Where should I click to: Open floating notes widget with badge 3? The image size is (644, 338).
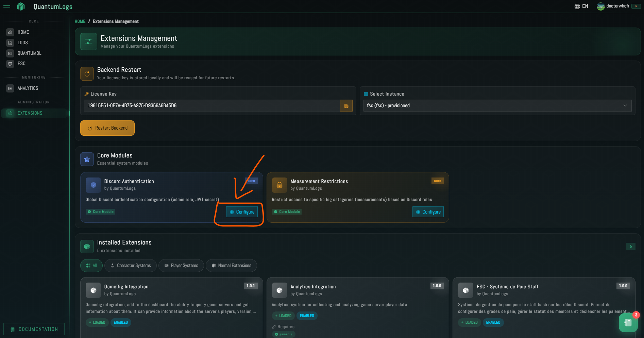[x=628, y=322]
